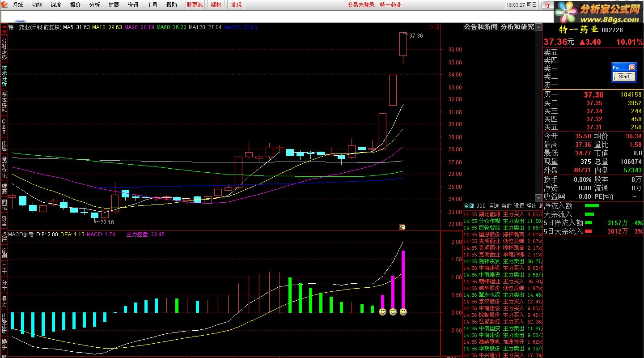Click the news panel scroll-down arrow
Image resolution: width=644 pixels, height=358 pixels.
[x=538, y=198]
